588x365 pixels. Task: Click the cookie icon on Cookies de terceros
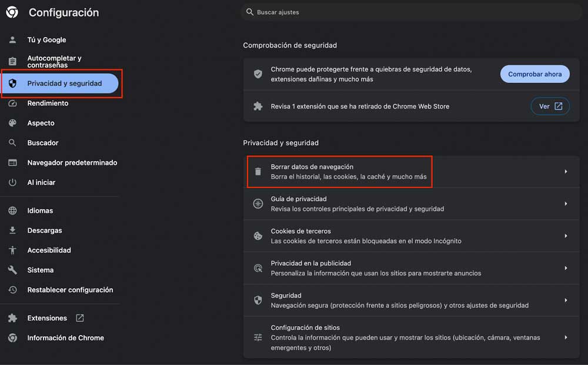[258, 236]
